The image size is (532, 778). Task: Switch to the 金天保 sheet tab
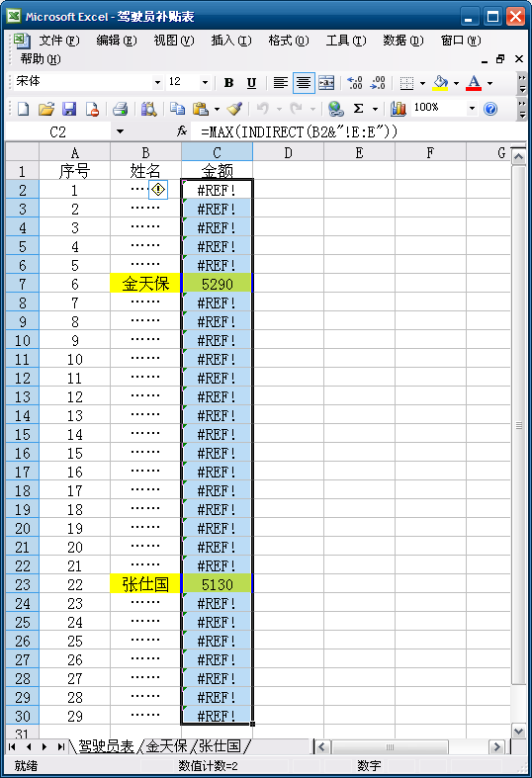pos(166,745)
